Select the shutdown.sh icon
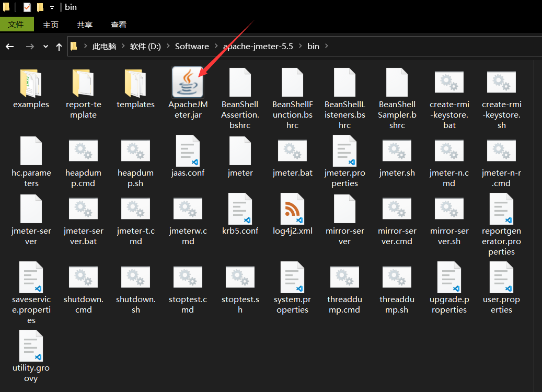 pos(135,277)
